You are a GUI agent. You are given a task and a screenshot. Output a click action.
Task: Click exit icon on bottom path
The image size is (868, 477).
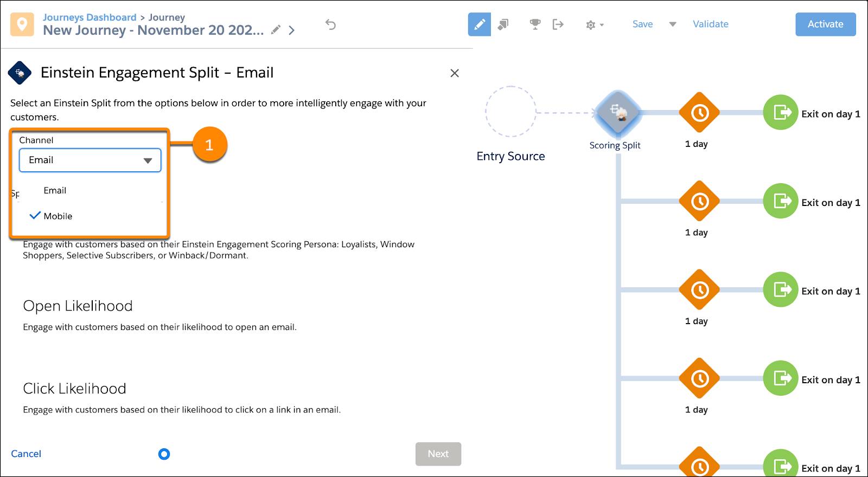point(781,463)
